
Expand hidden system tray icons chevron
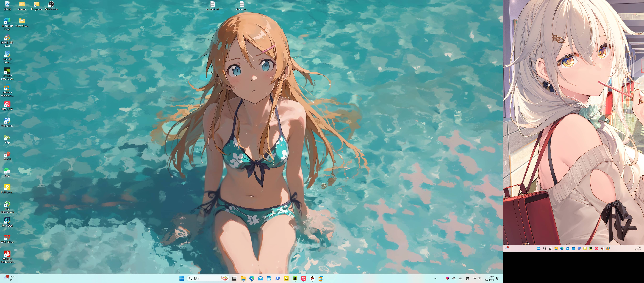[x=435, y=278]
